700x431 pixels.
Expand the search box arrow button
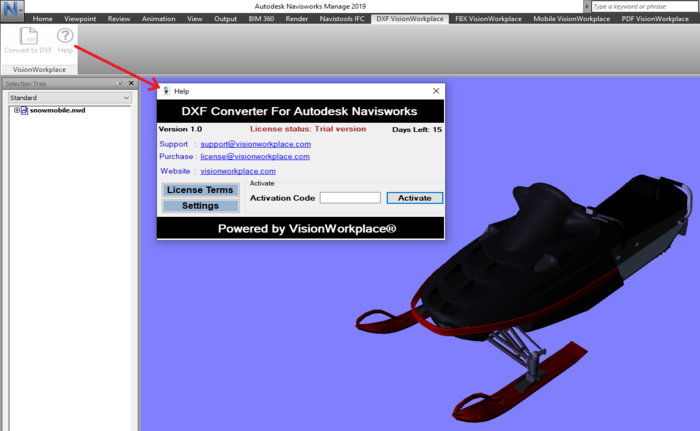point(587,6)
